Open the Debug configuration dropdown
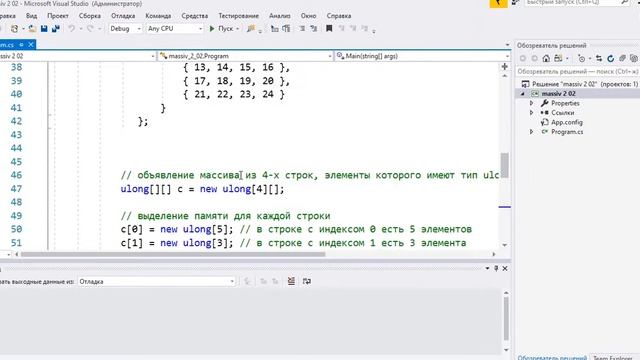This screenshot has height=360, width=640. [125, 29]
